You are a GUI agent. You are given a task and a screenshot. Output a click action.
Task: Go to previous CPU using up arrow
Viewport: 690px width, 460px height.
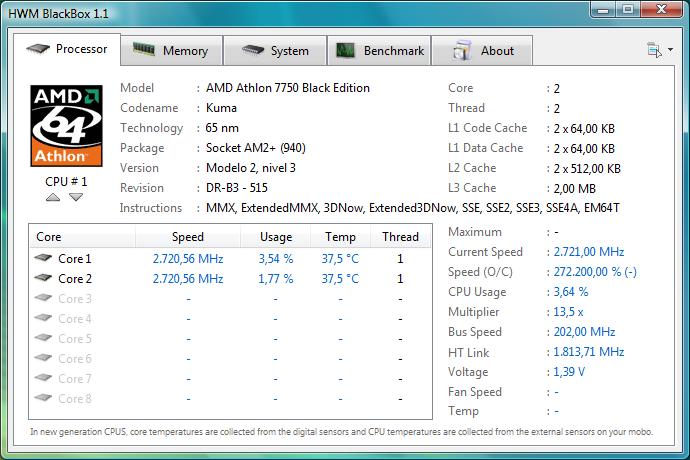(53, 197)
